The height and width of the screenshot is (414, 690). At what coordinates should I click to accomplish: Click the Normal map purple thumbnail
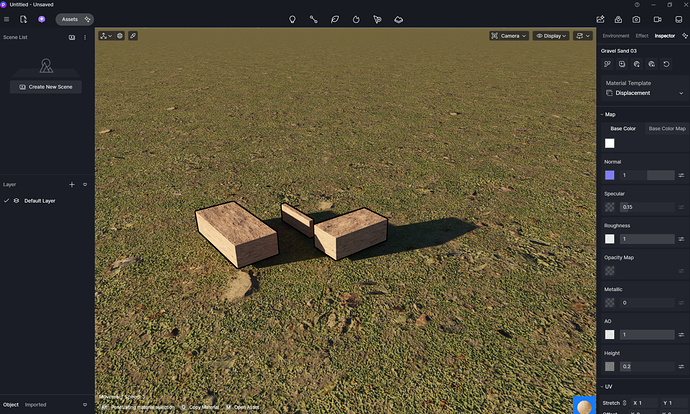pos(609,175)
